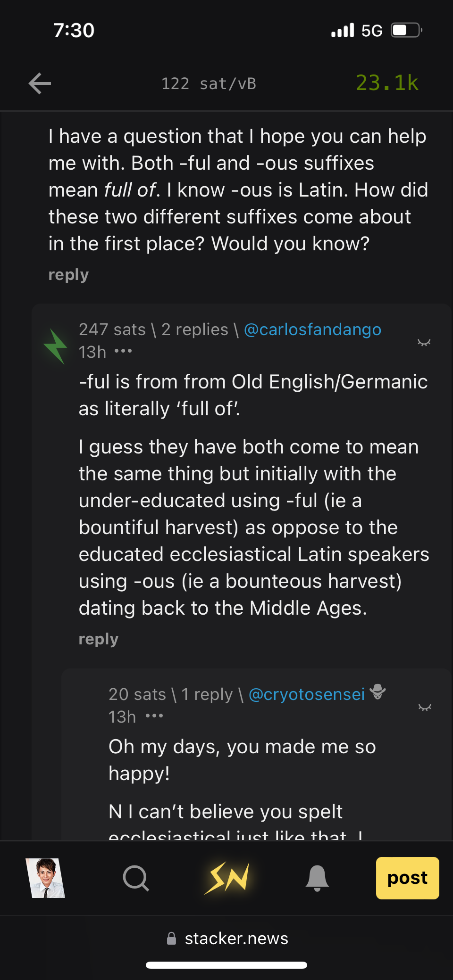Tap the back arrow icon

pyautogui.click(x=40, y=84)
